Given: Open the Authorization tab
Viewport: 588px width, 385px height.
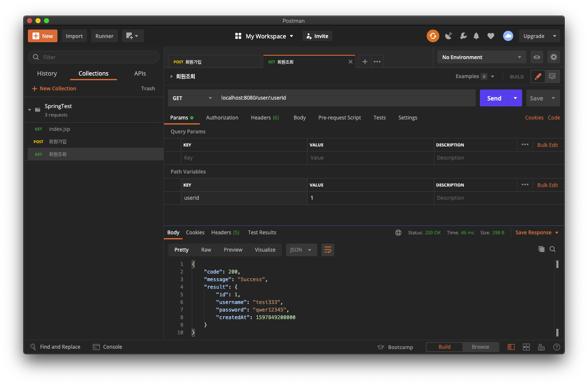Looking at the screenshot, I should click(222, 118).
